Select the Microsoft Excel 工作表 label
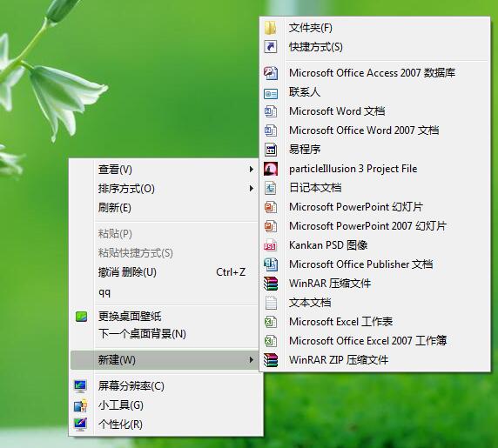The height and width of the screenshot is (448, 498). 341,322
